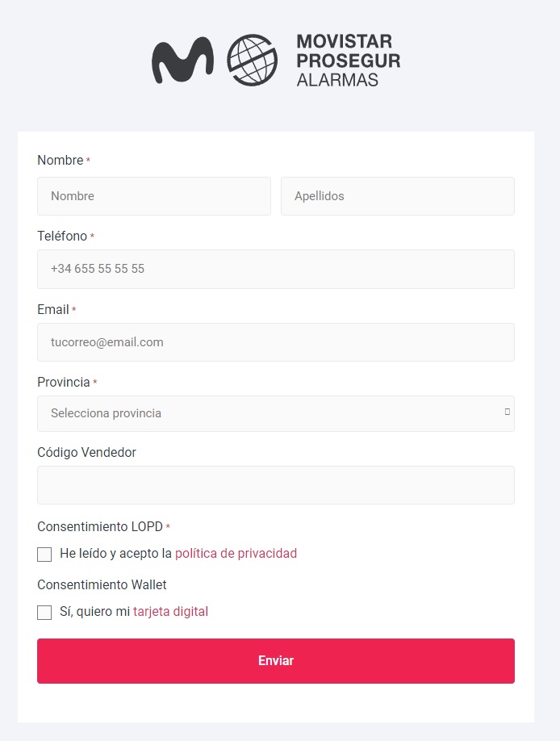Enable the tarjeta digital Wallet checkbox
Screen dimensions: 560x741
pyautogui.click(x=44, y=613)
